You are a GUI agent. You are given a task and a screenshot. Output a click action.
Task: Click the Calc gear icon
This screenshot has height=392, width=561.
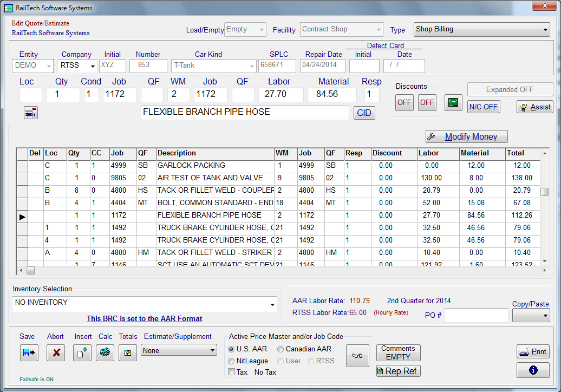[x=105, y=352]
